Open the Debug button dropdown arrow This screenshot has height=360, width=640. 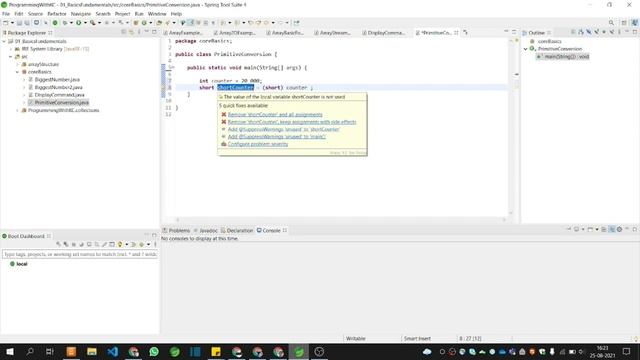tap(71, 23)
